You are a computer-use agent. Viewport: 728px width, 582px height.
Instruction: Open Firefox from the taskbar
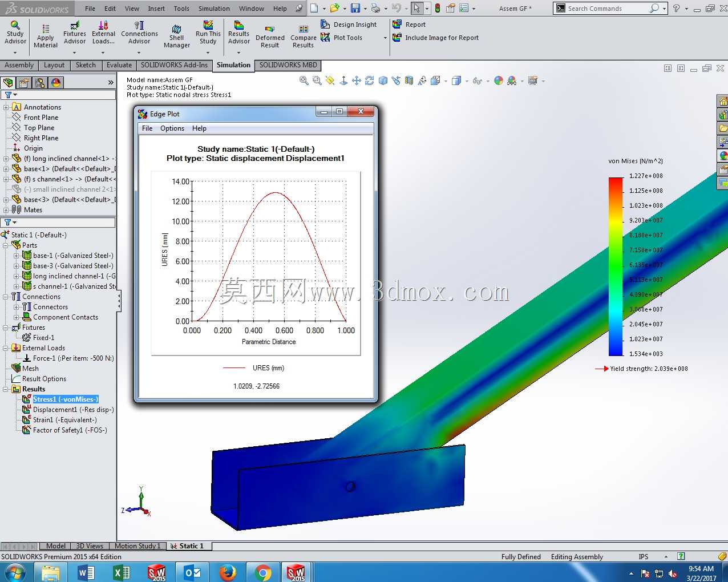point(228,572)
